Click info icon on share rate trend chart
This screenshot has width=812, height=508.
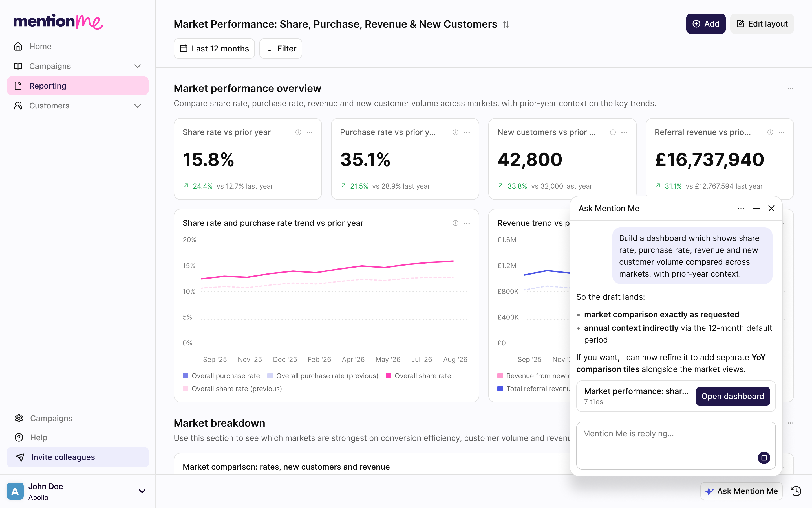pyautogui.click(x=455, y=223)
